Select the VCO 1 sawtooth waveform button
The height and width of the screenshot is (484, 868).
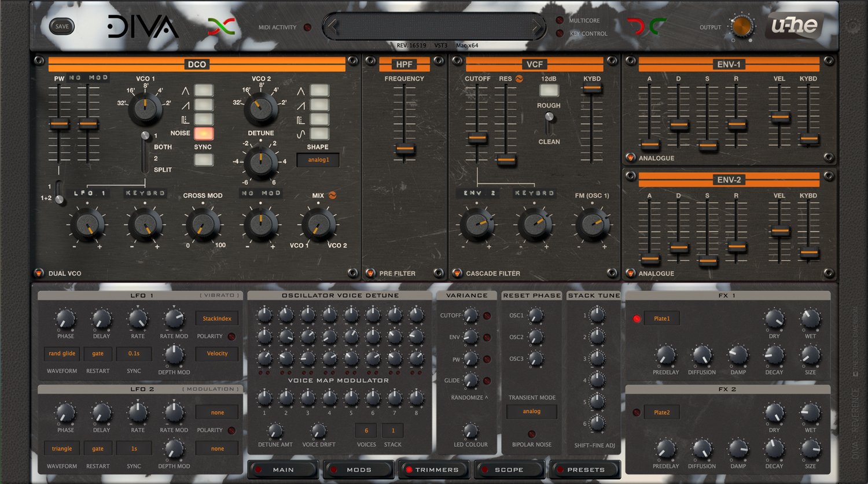204,105
